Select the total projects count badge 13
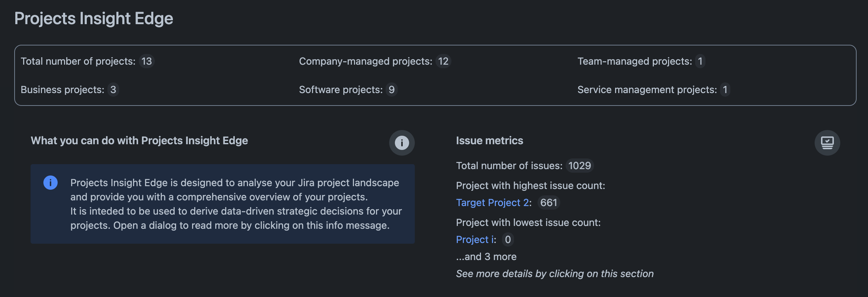 tap(147, 61)
